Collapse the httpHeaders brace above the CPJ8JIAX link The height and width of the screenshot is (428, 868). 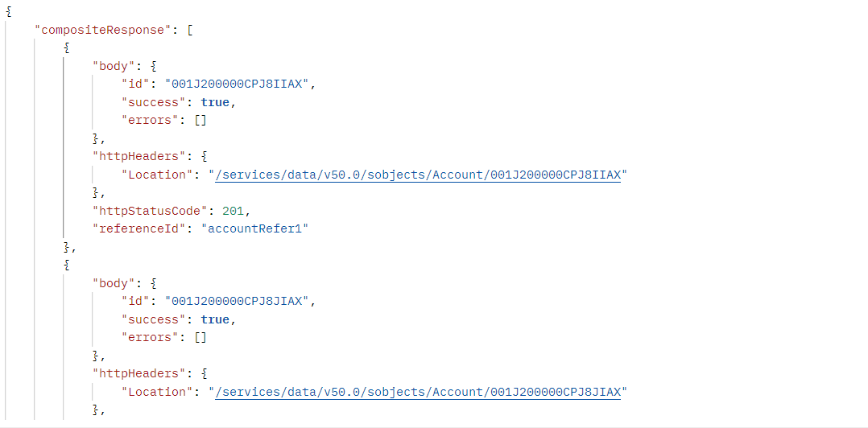pyautogui.click(x=205, y=373)
